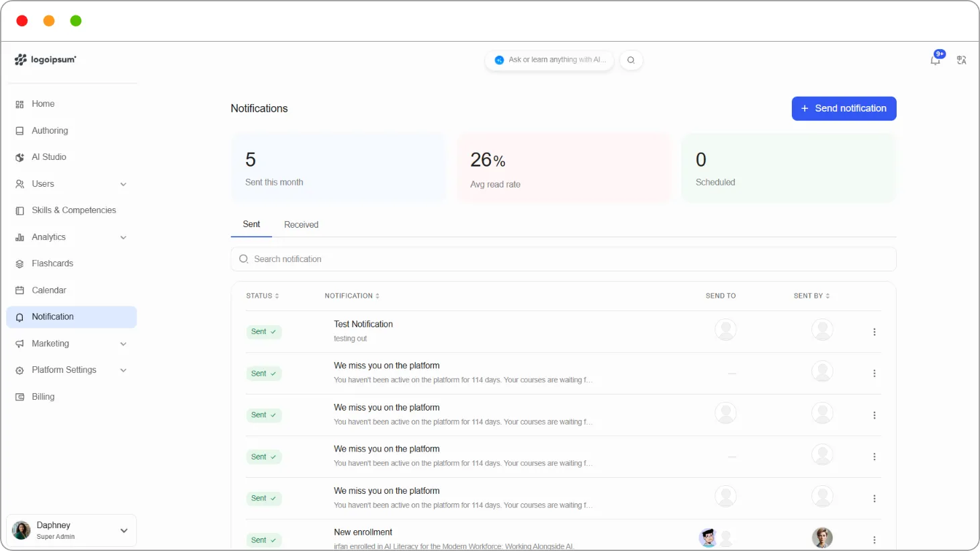Click 'irfan enrolled in AI Literacy' preview text
The height and width of the screenshot is (551, 980).
click(x=454, y=546)
